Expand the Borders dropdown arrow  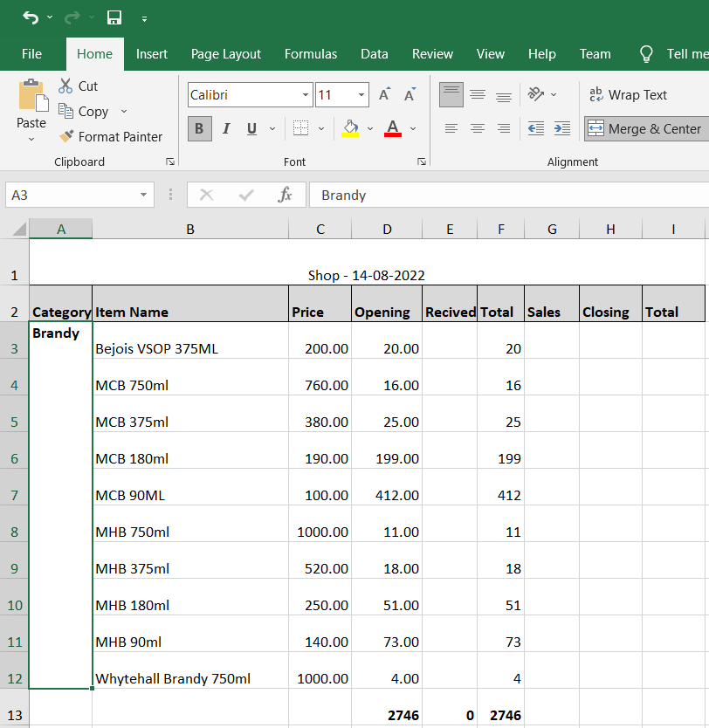[320, 129]
